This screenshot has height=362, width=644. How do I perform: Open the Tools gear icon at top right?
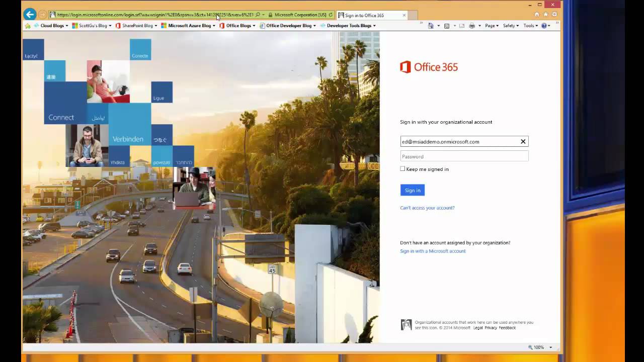click(554, 15)
